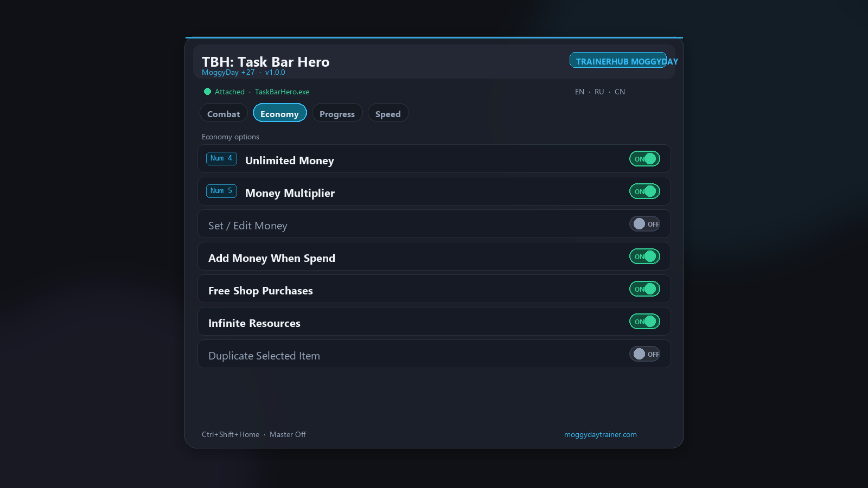Screen dimensions: 868x488
Task: Open the moggydaytrainer.com link
Action: [601, 434]
